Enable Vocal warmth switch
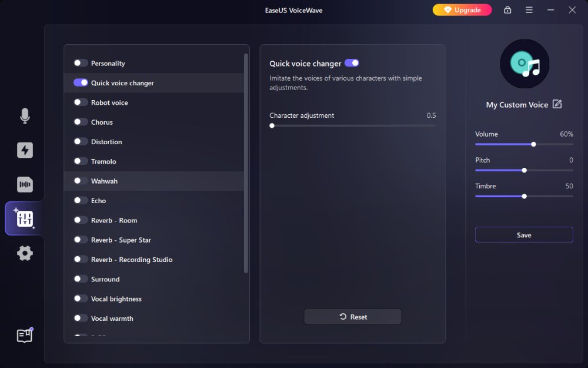This screenshot has width=588, height=368. point(81,318)
